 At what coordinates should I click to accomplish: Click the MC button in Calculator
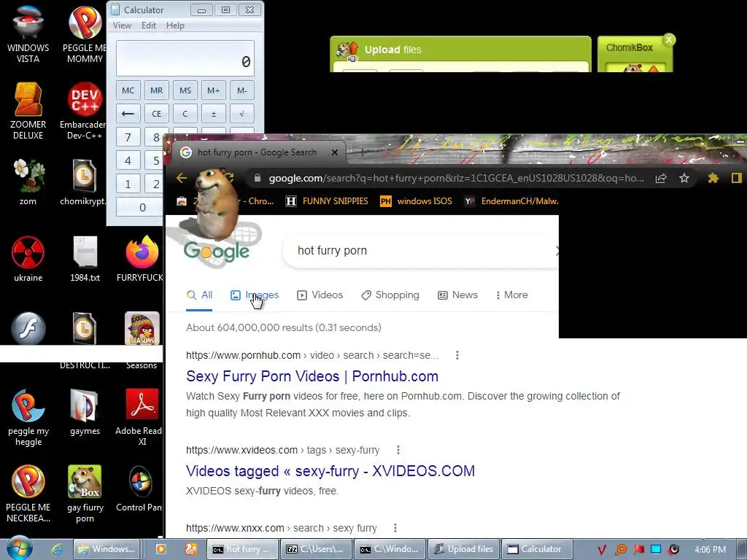point(128,90)
